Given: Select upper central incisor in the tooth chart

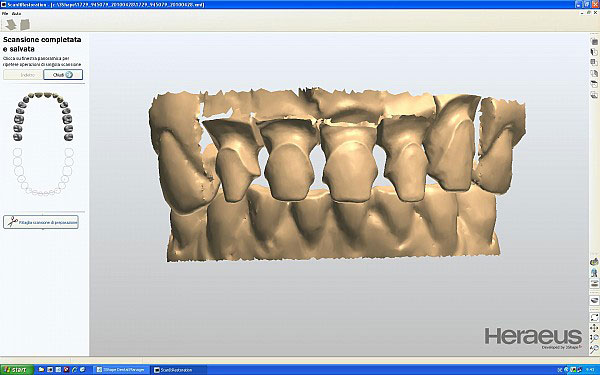Looking at the screenshot, I should coord(39,95).
